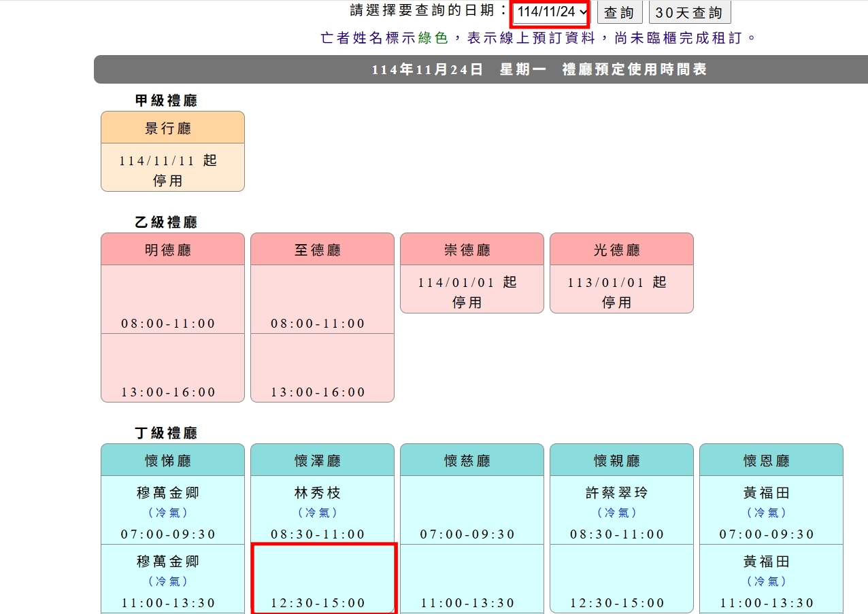Click the 懷恩廳 hall header
The image size is (868, 614).
[x=771, y=460]
